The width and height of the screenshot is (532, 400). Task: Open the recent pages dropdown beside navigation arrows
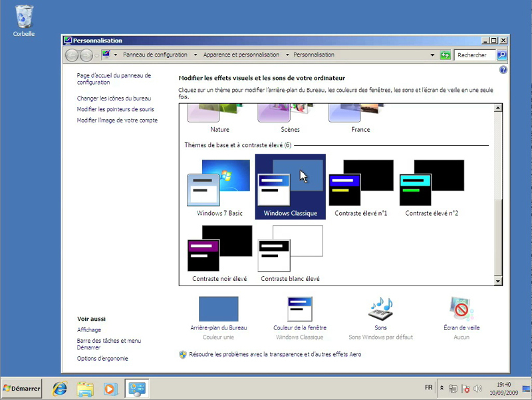point(96,55)
